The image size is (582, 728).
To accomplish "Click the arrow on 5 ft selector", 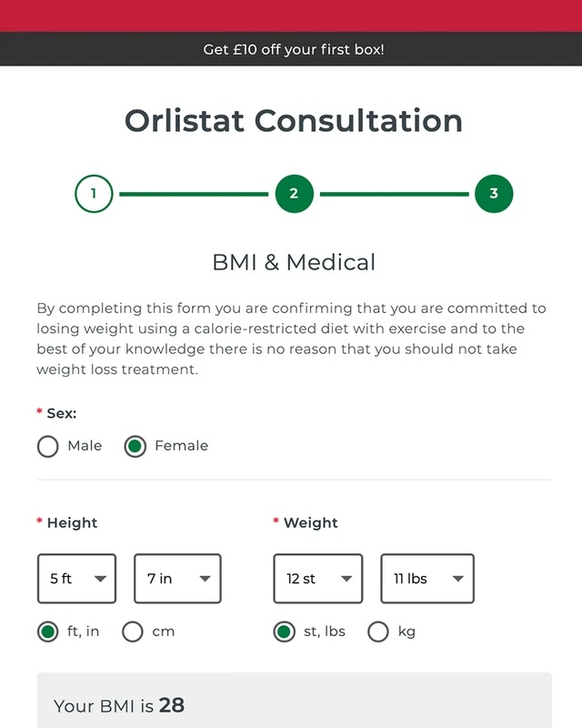I will [100, 579].
